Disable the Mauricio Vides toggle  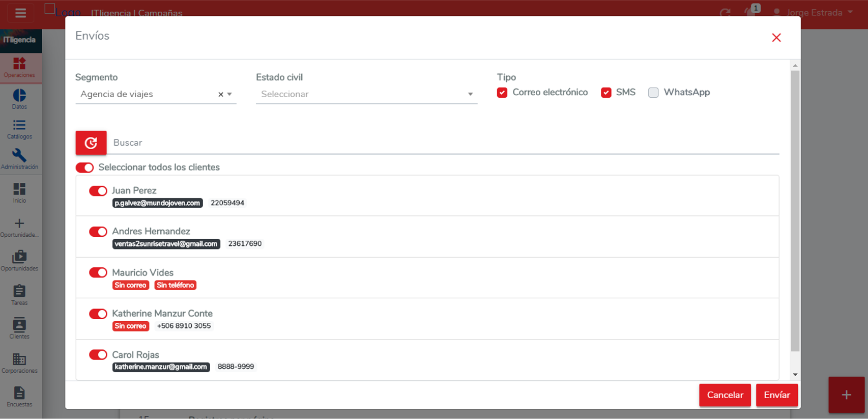tap(98, 273)
